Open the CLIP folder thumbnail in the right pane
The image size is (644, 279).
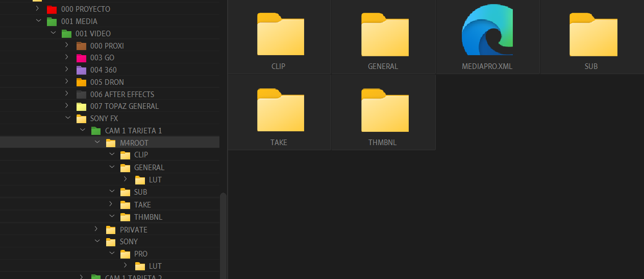pos(280,35)
